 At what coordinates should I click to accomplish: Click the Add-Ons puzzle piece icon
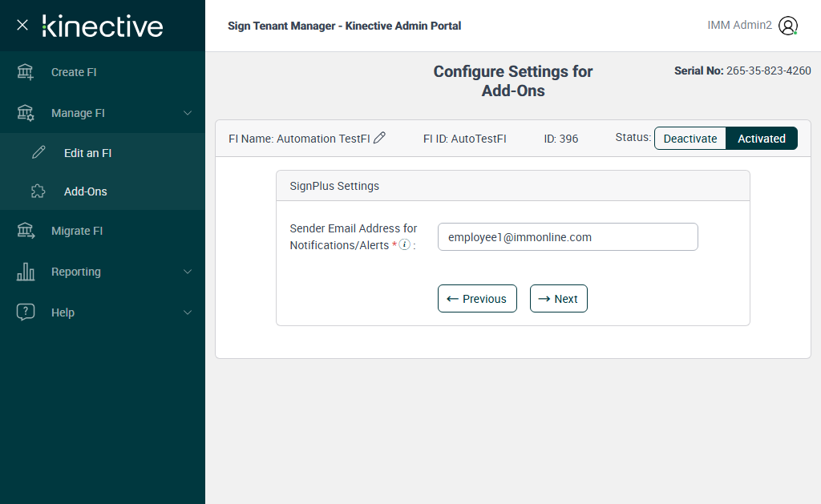[x=38, y=192]
